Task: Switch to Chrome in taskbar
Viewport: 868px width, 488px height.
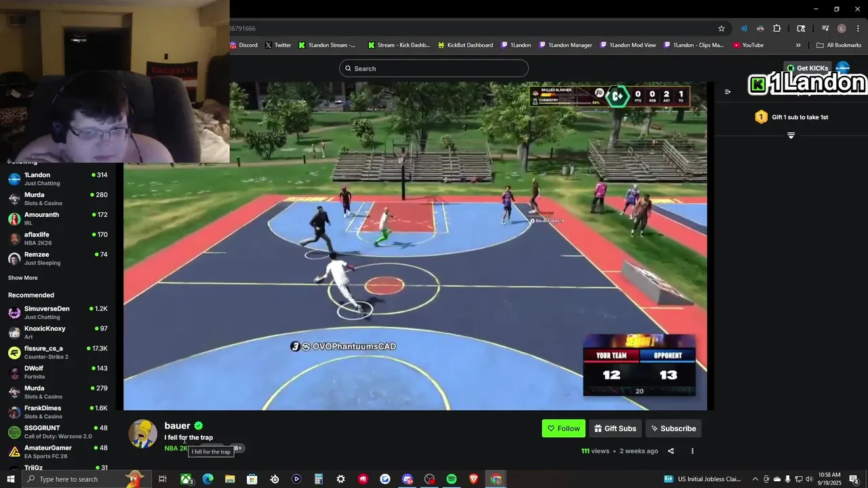Action: pyautogui.click(x=496, y=479)
